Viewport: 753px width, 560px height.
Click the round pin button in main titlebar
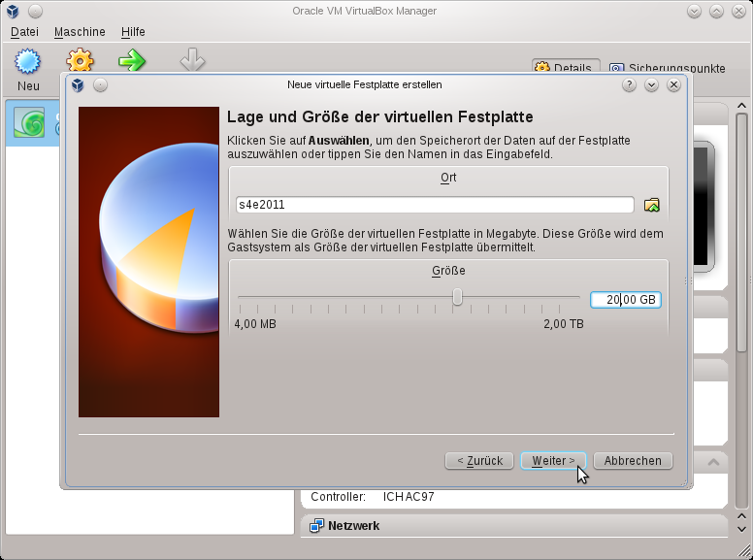click(36, 11)
